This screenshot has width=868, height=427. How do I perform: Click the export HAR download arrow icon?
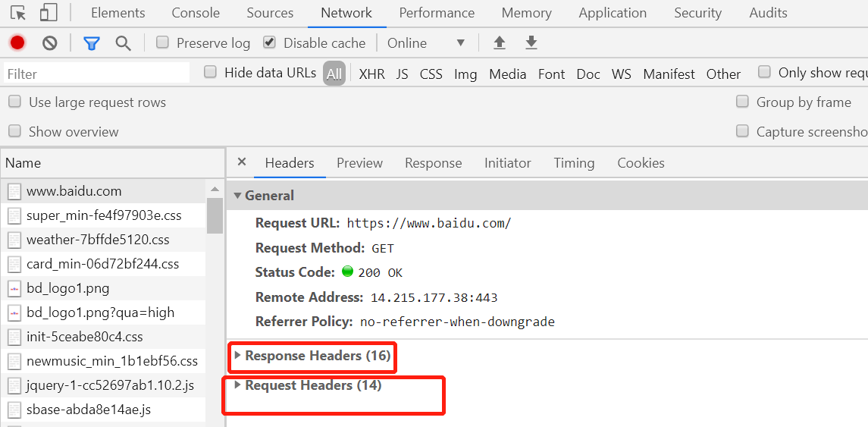tap(531, 42)
